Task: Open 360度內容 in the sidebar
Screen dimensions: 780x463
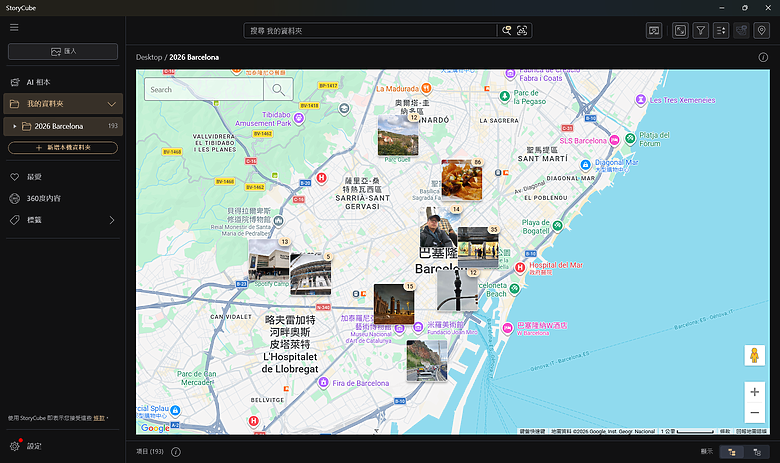Action: tap(44, 198)
